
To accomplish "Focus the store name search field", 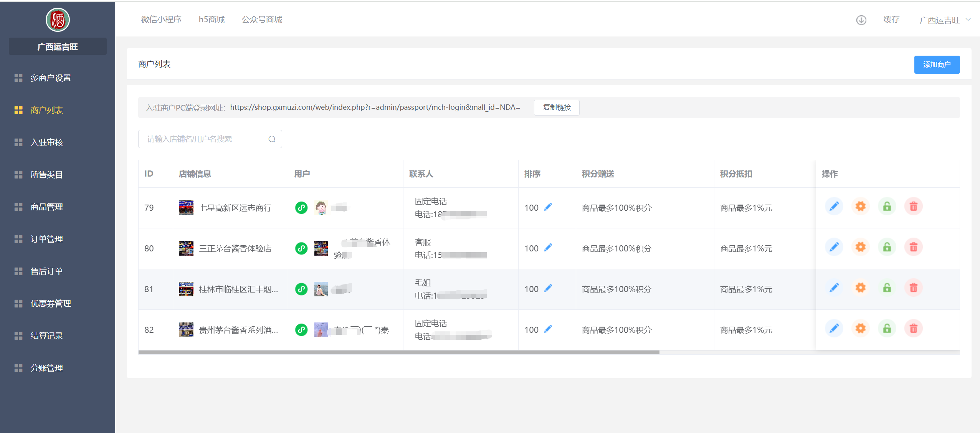I will 203,139.
